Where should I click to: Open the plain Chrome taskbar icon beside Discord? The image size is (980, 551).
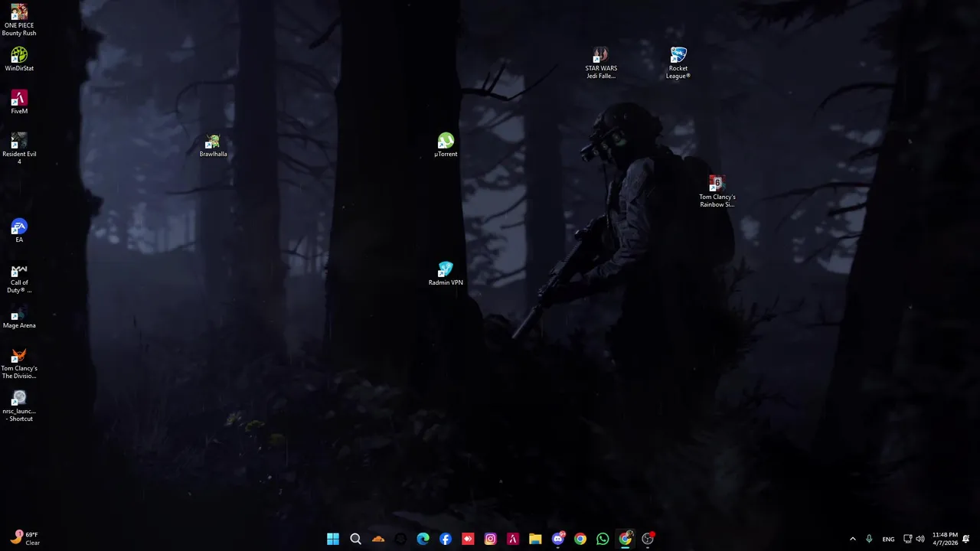point(580,539)
